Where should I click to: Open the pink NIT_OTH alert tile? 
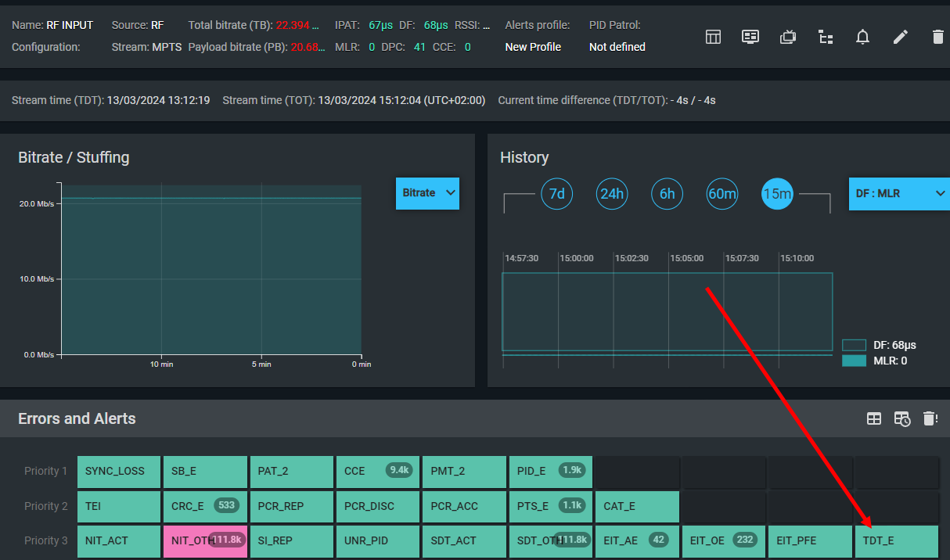205,540
